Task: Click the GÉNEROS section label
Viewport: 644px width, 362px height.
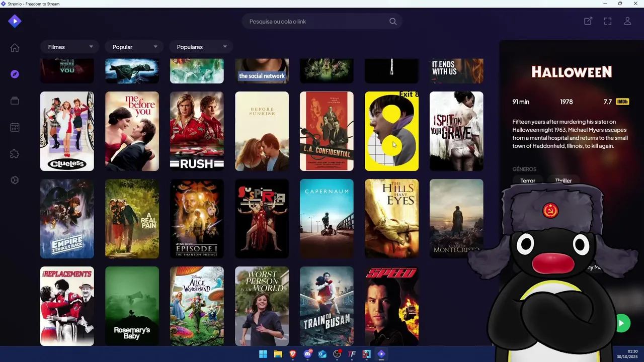Action: click(524, 169)
